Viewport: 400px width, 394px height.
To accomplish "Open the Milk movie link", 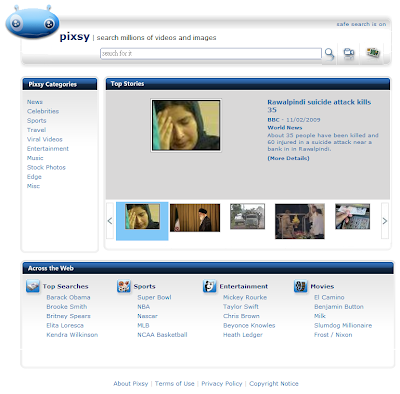I will pos(320,316).
